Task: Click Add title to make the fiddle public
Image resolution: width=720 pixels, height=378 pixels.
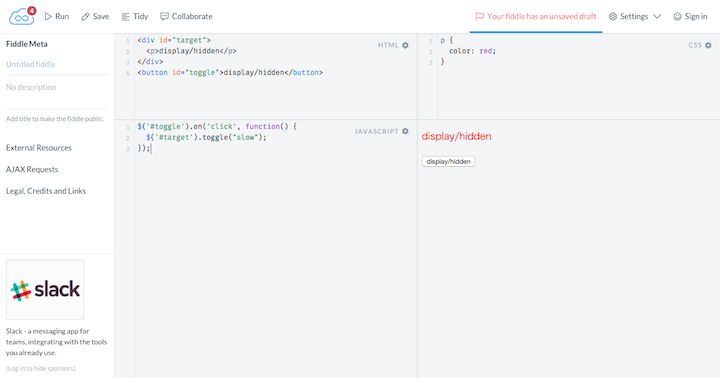Action: click(55, 119)
